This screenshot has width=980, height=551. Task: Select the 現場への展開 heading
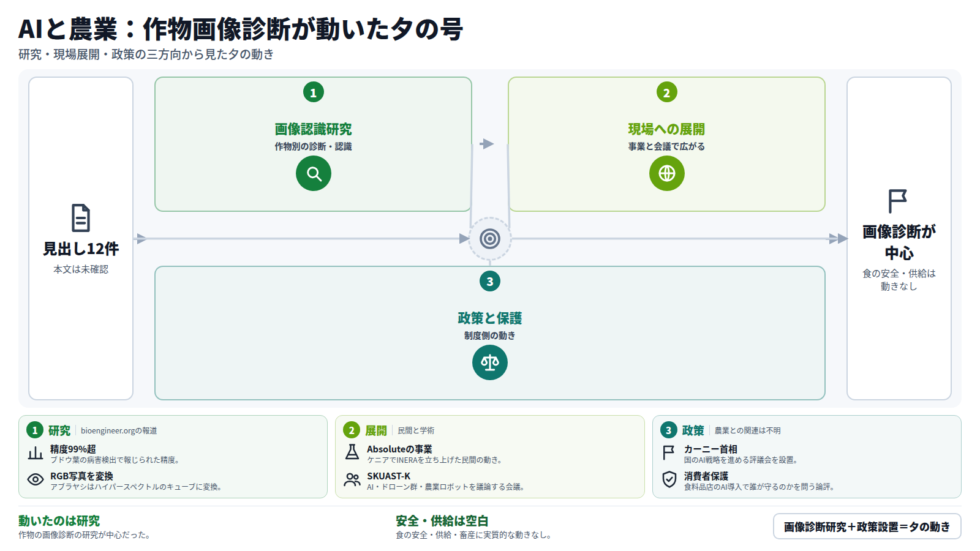tap(666, 129)
